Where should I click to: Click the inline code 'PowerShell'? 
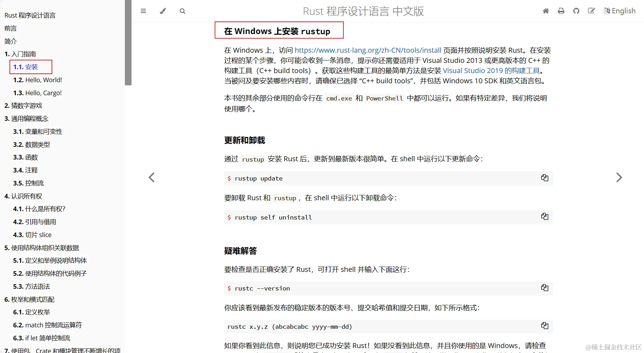pos(384,98)
